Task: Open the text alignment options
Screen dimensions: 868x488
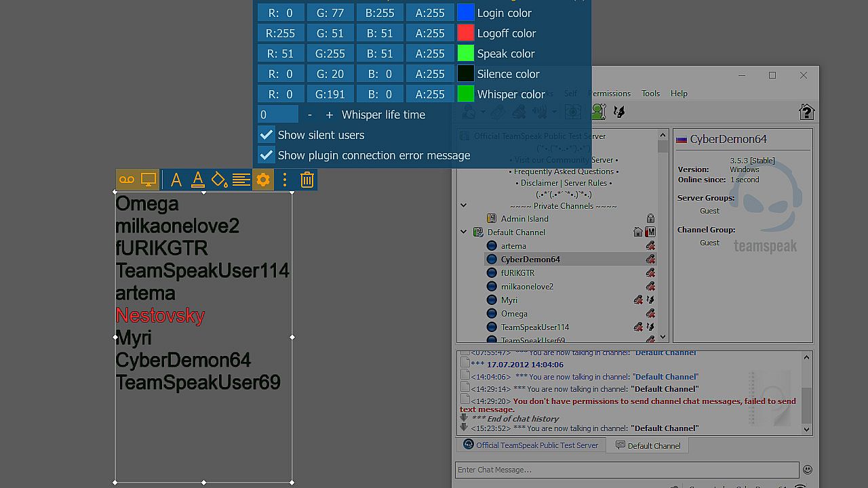Action: 241,180
